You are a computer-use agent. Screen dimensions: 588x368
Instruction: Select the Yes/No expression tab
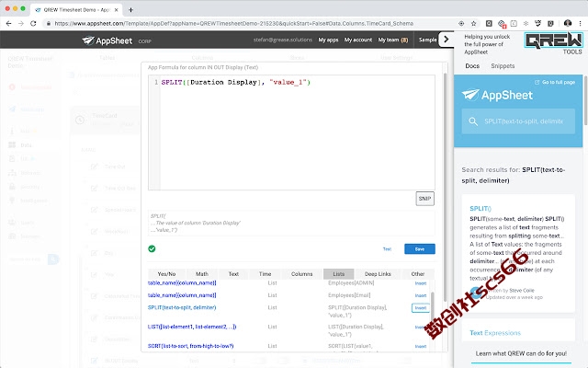tap(166, 274)
